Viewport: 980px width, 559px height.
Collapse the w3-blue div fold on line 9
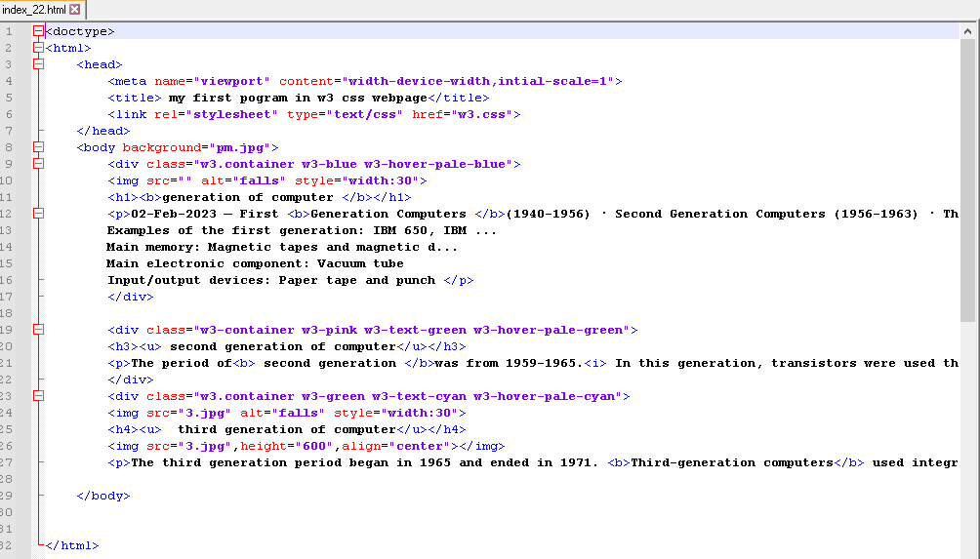(x=39, y=164)
